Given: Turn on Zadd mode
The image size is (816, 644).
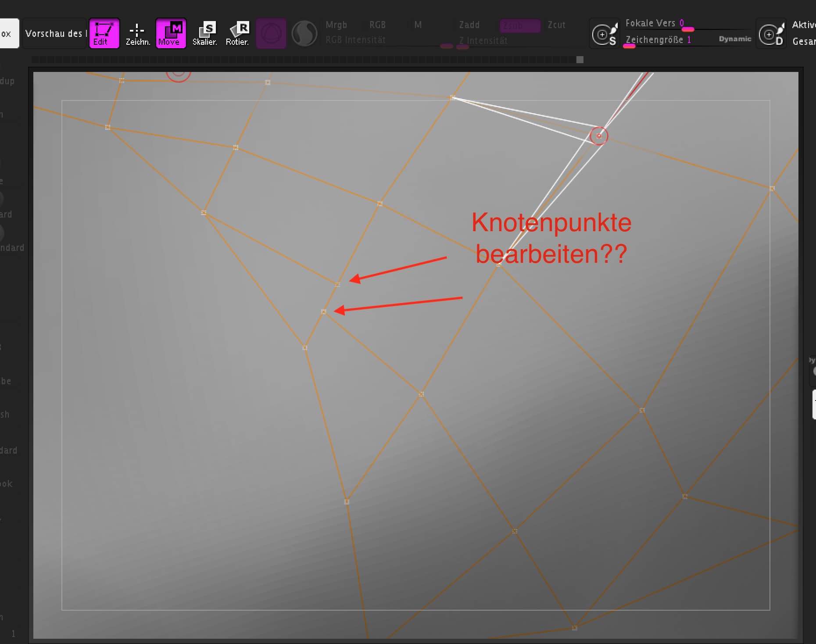Looking at the screenshot, I should click(469, 25).
